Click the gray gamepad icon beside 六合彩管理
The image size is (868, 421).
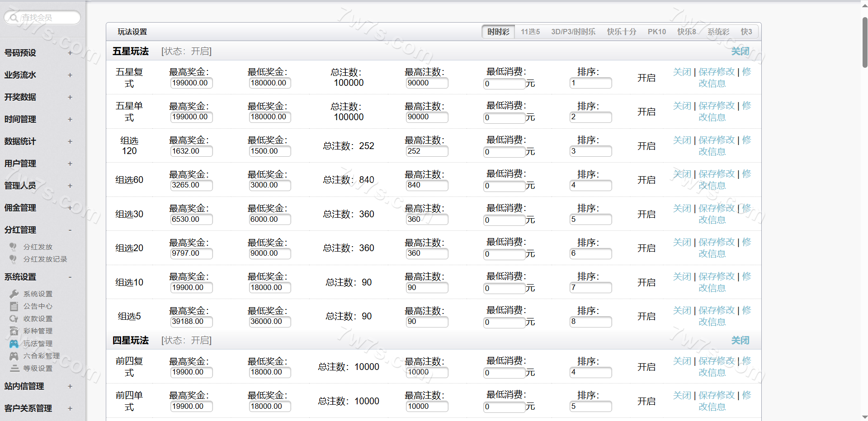[x=14, y=356]
